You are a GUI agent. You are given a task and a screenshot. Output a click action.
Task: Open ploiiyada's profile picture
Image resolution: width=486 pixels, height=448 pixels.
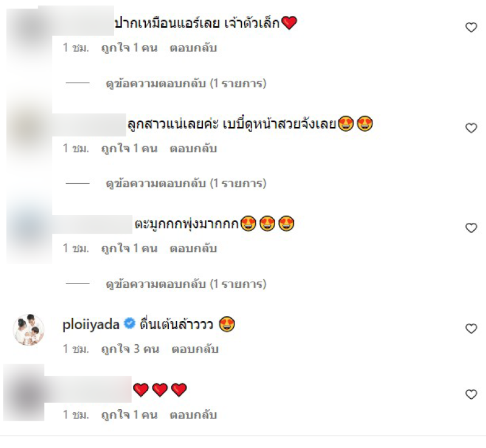coord(29,330)
